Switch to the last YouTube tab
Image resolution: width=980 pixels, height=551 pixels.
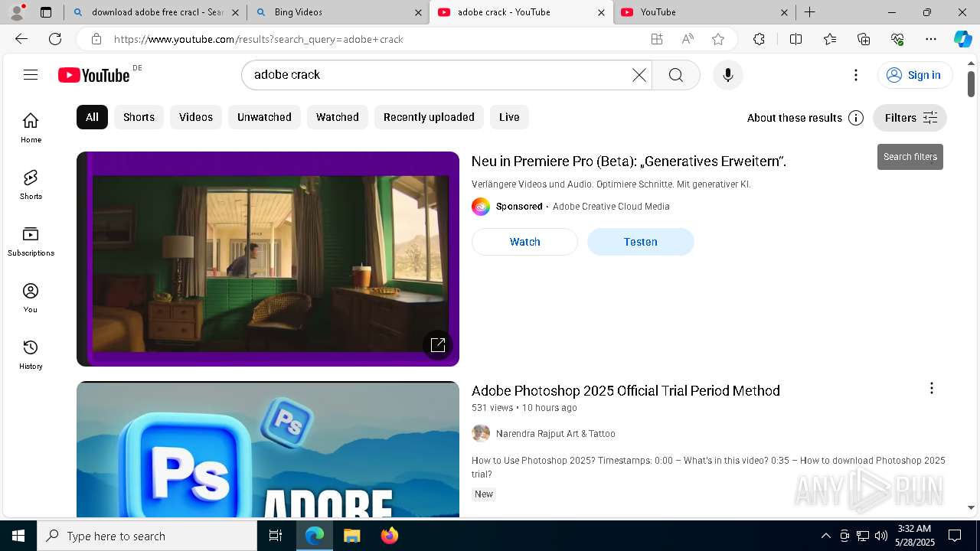704,12
